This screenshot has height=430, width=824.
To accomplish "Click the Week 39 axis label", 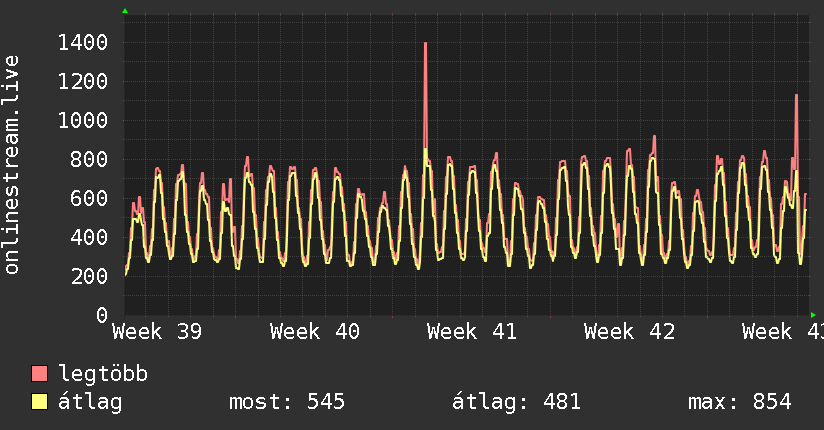I will pos(157,332).
